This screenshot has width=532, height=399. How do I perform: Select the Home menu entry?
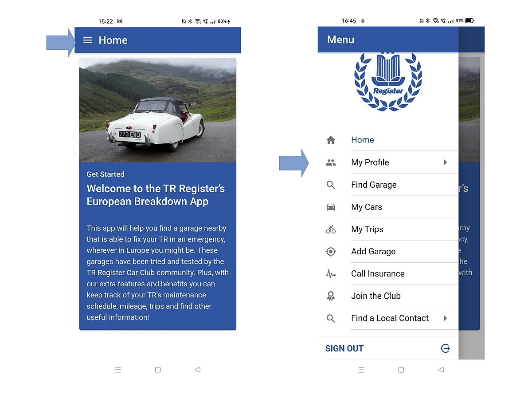pos(363,140)
